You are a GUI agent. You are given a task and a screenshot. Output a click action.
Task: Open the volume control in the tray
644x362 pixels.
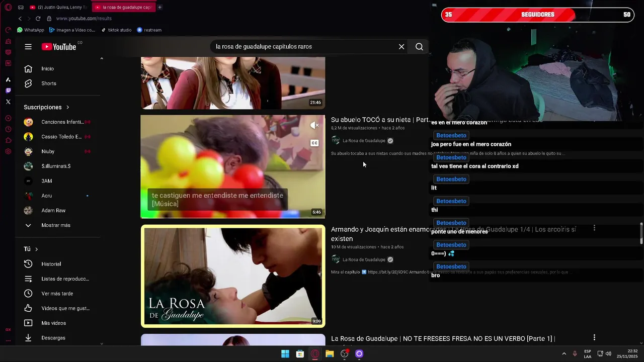608,354
